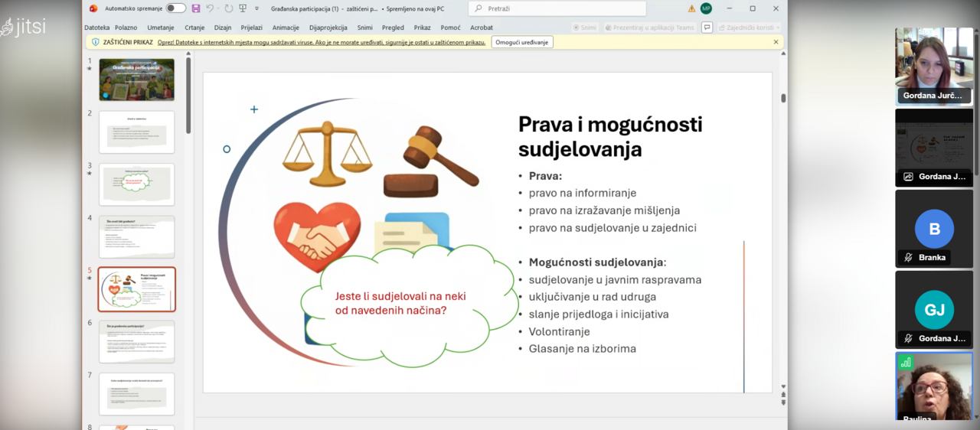Click the Save disk icon

196,8
